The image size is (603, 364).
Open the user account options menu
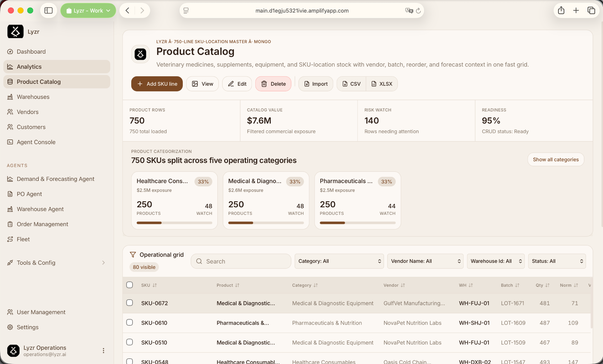[x=103, y=350]
